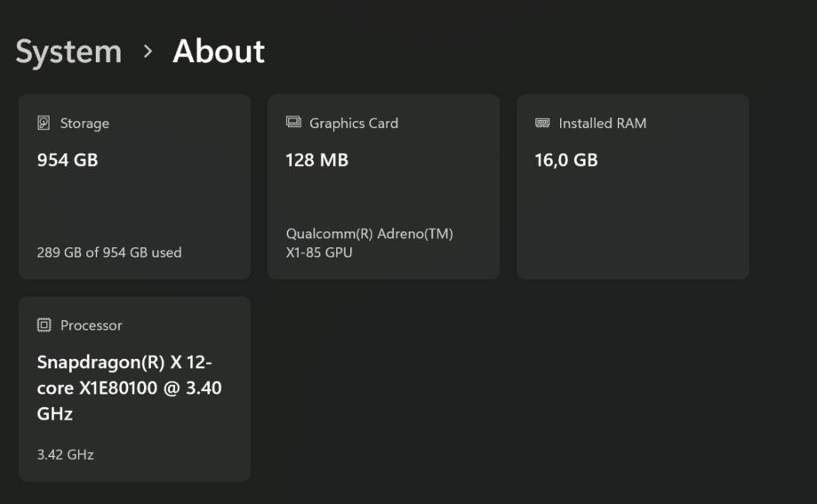Image resolution: width=817 pixels, height=504 pixels.
Task: Click the Installed RAM memory icon
Action: [x=542, y=124]
